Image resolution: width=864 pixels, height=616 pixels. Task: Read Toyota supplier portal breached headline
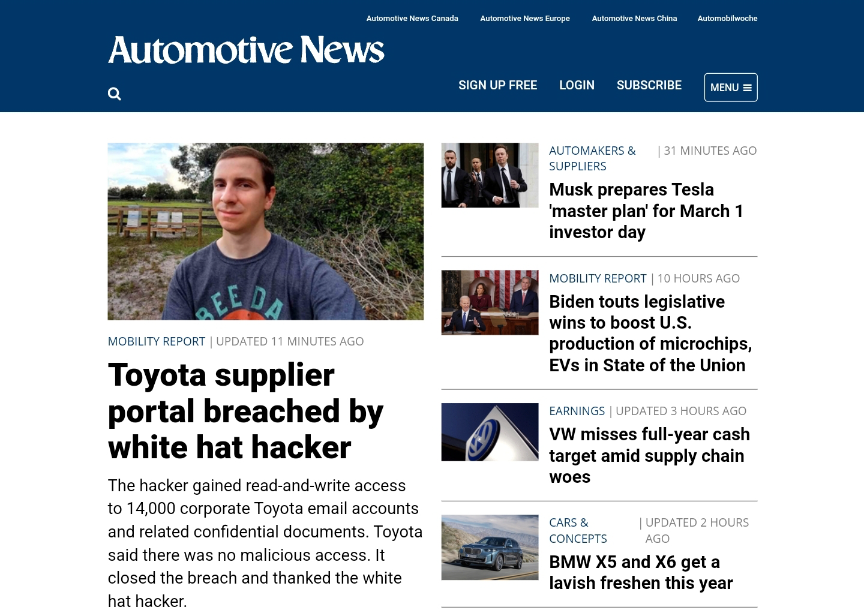click(245, 411)
